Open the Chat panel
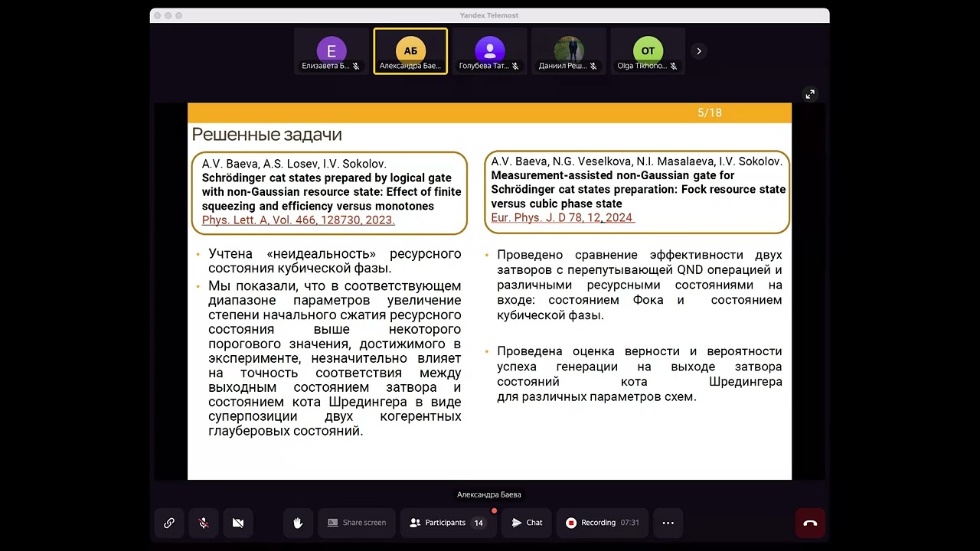 click(527, 523)
